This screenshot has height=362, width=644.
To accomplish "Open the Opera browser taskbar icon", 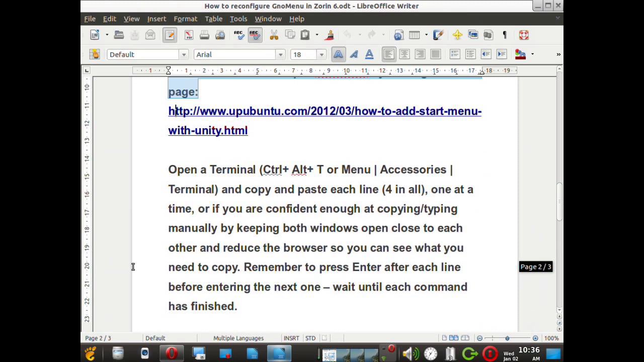I will pos(172,354).
